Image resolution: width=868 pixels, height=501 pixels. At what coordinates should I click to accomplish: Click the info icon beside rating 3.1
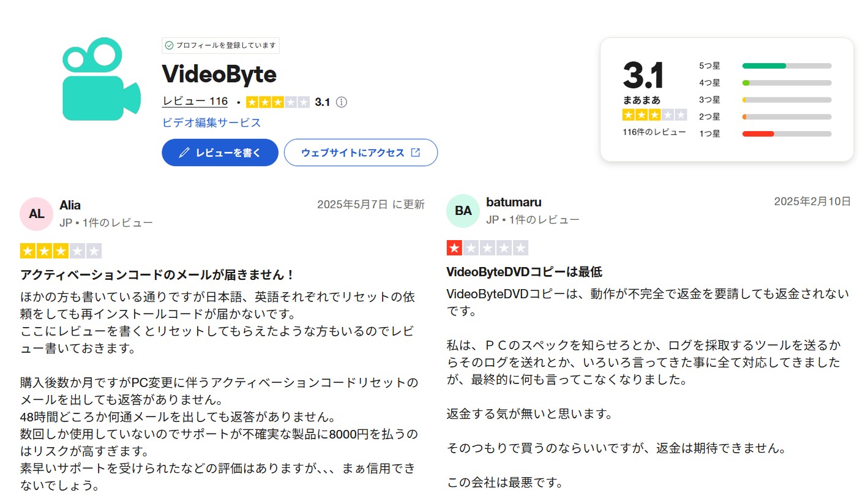coord(342,102)
